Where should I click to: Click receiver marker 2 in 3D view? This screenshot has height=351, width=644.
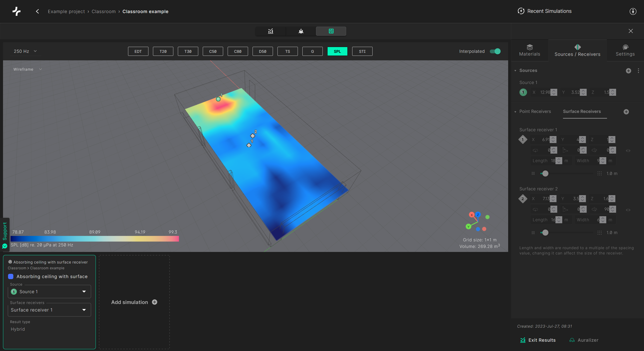point(253,136)
